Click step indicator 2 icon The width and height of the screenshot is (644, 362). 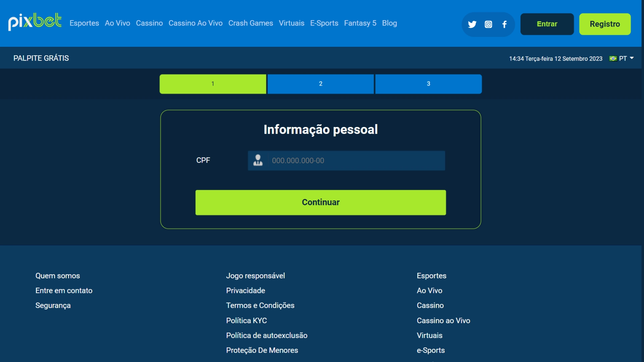[x=321, y=83]
